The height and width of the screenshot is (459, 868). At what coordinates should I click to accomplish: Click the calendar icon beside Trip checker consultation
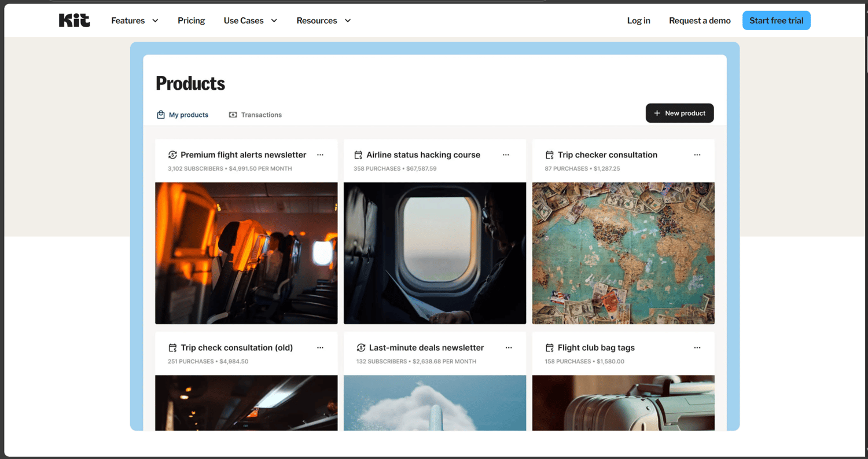549,155
